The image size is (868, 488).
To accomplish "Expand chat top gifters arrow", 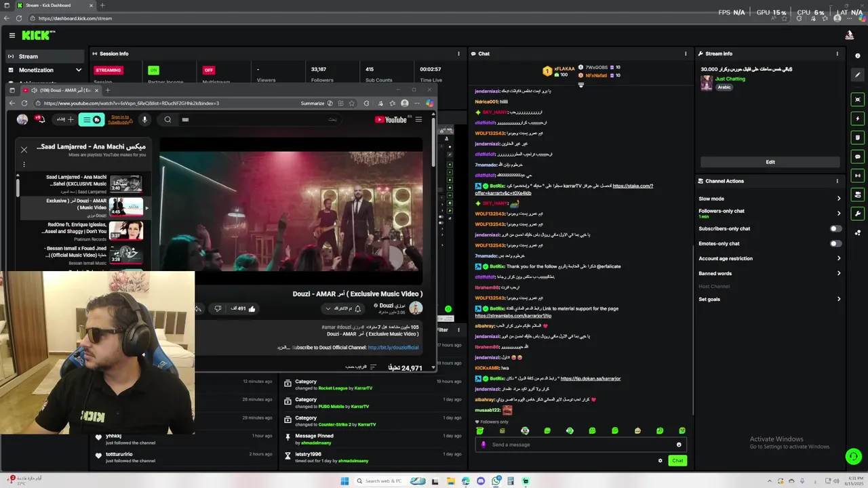I will [580, 85].
